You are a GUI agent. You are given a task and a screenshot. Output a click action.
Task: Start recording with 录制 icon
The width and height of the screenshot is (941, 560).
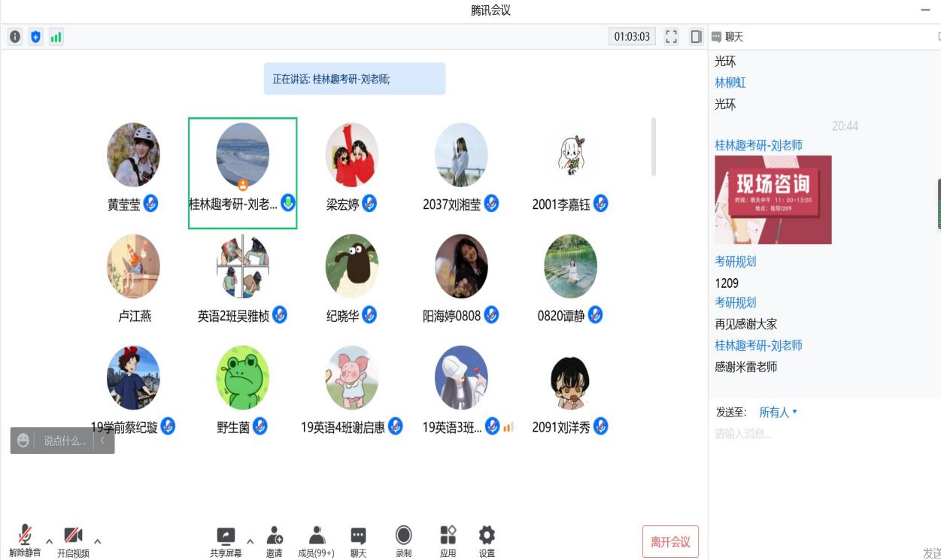click(x=403, y=541)
